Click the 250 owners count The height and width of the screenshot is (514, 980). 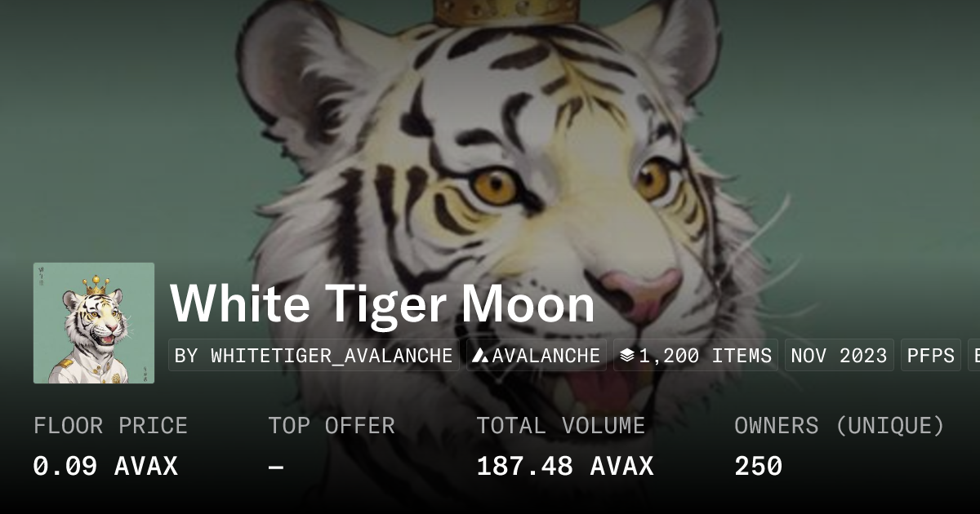[758, 466]
